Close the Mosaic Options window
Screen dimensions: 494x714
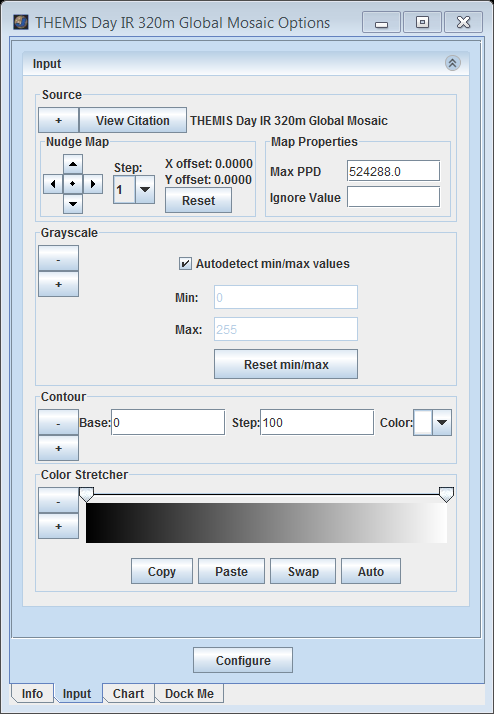[x=463, y=22]
